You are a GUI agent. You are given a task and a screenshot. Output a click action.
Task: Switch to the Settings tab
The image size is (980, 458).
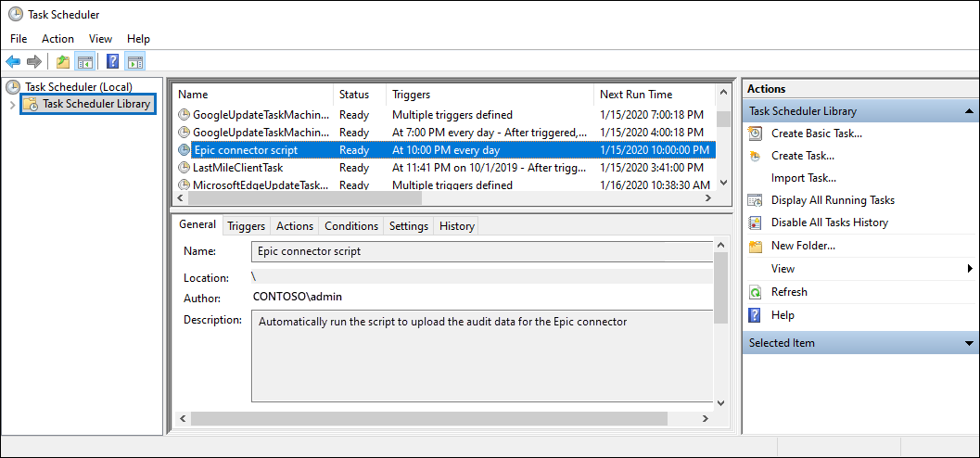409,226
